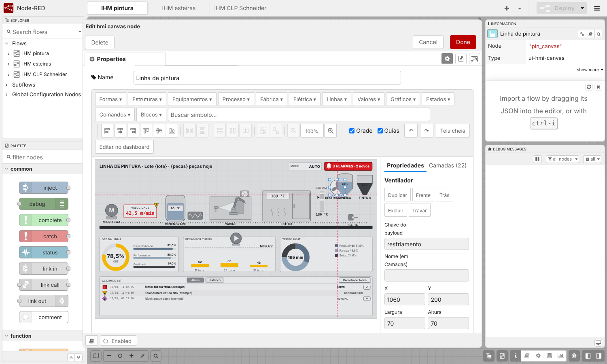
Task: Open the all nodes debug filter
Action: [x=562, y=159]
